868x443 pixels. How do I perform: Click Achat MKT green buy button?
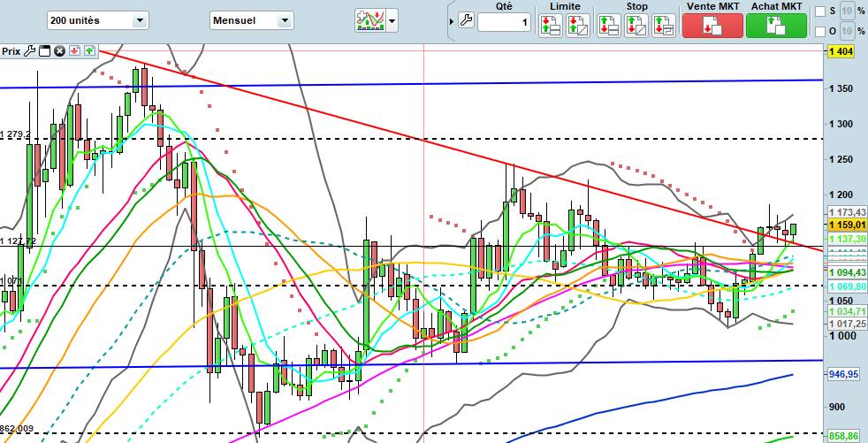click(777, 26)
